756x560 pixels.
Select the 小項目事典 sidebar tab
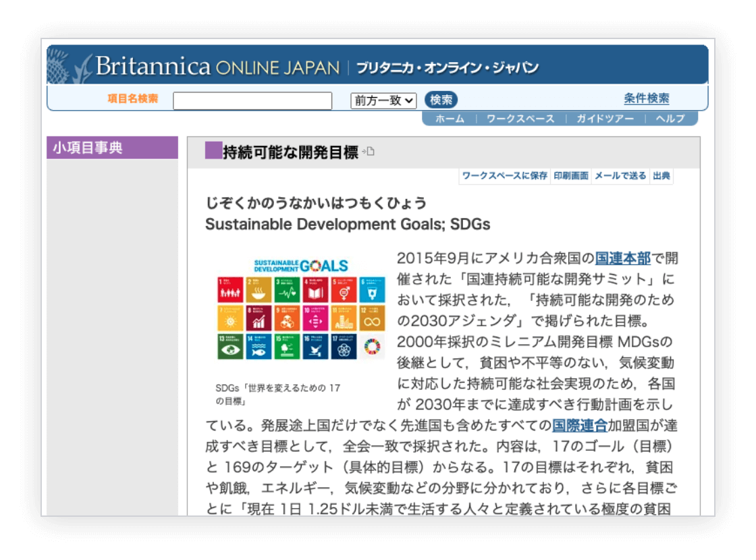112,148
